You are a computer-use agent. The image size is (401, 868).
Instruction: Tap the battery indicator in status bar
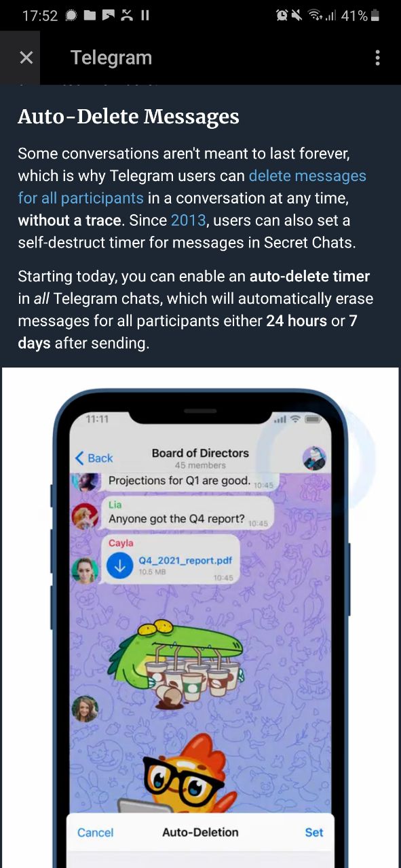(375, 16)
